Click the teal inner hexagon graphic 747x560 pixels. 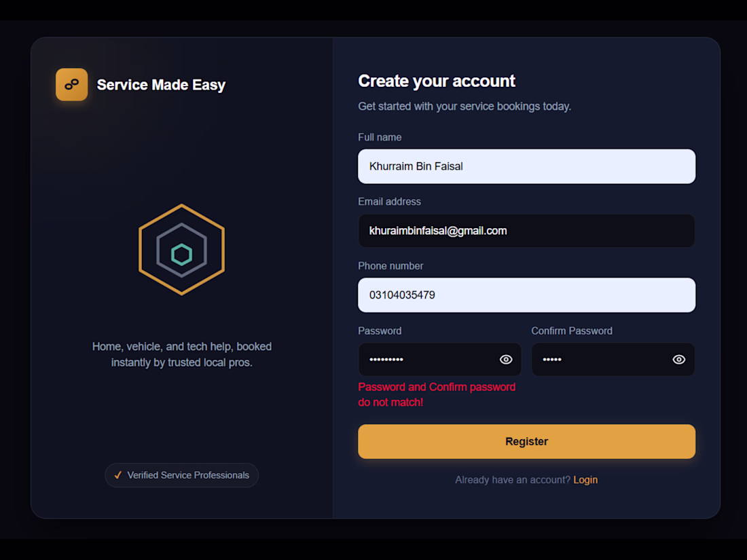tap(181, 255)
